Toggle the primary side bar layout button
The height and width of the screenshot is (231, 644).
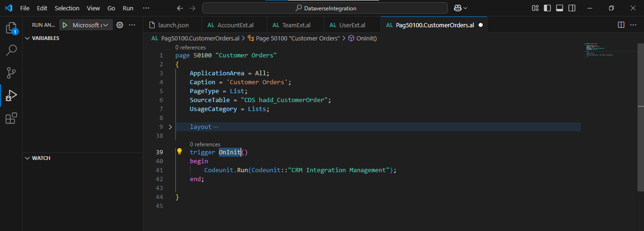[547, 8]
